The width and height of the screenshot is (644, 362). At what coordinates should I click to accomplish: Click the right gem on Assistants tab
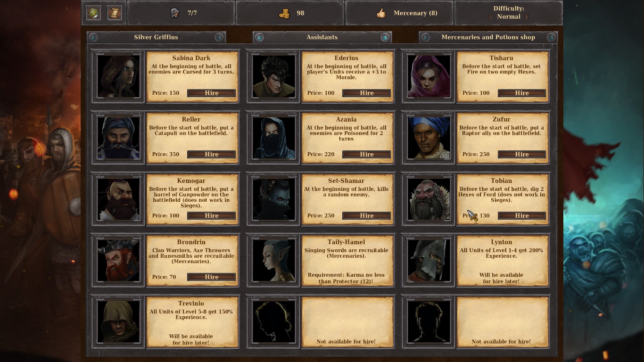[x=385, y=37]
